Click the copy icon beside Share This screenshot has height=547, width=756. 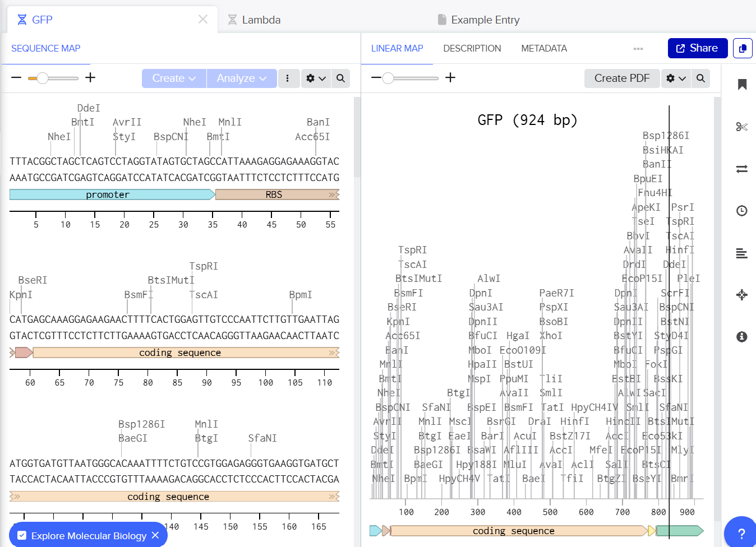[x=743, y=48]
